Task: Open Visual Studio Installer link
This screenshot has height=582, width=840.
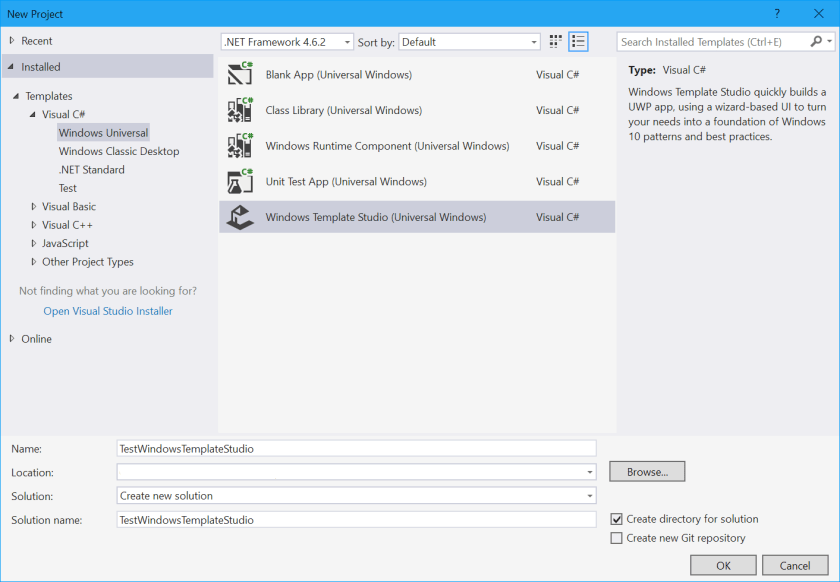Action: [x=107, y=310]
